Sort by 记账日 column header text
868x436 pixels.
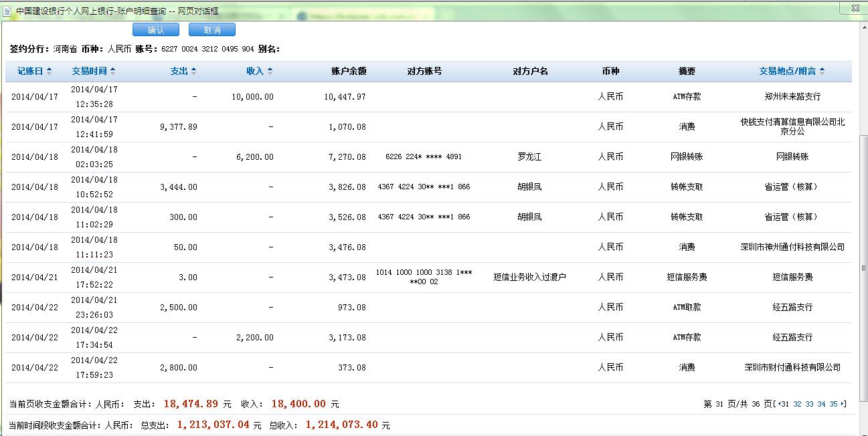pos(30,72)
